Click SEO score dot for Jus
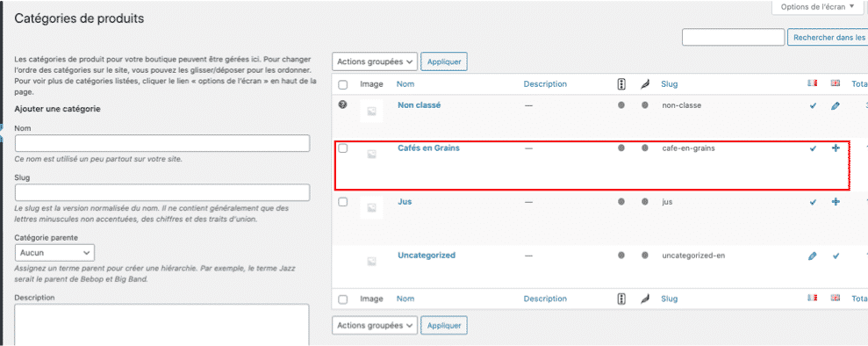The image size is (868, 346). point(621,202)
